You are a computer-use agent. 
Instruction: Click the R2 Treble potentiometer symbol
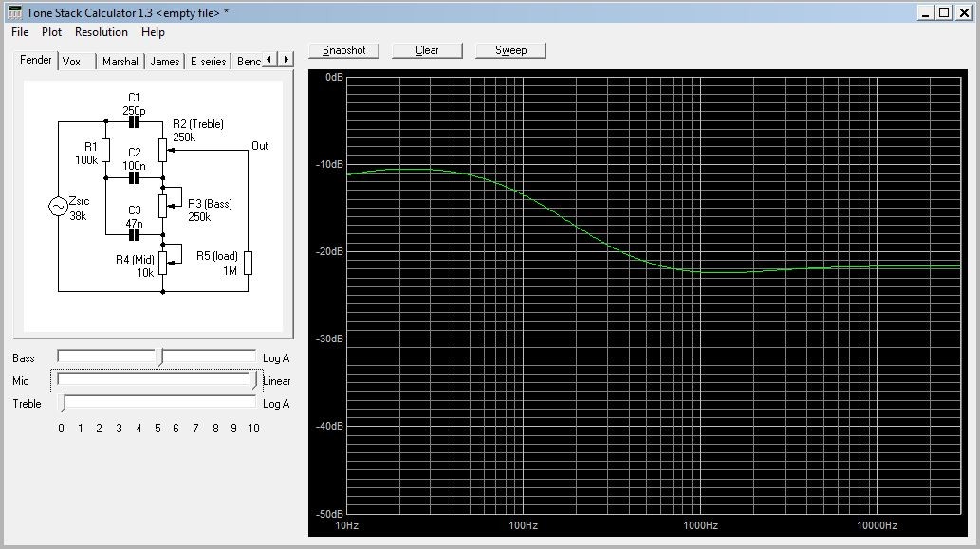coord(162,151)
